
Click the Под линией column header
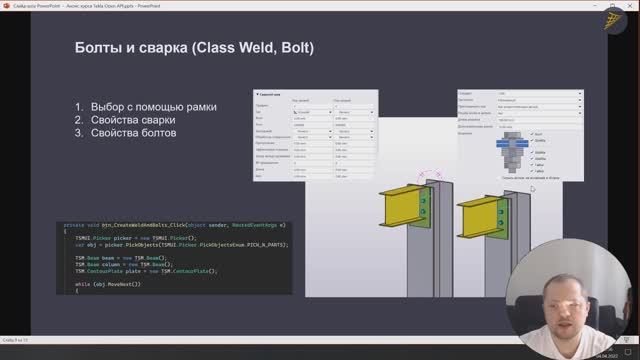click(342, 100)
